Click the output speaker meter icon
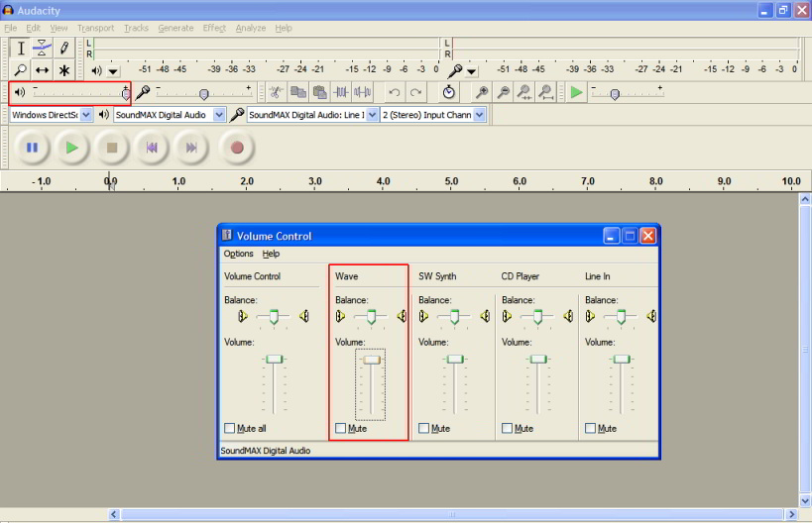The image size is (812, 523). click(96, 71)
